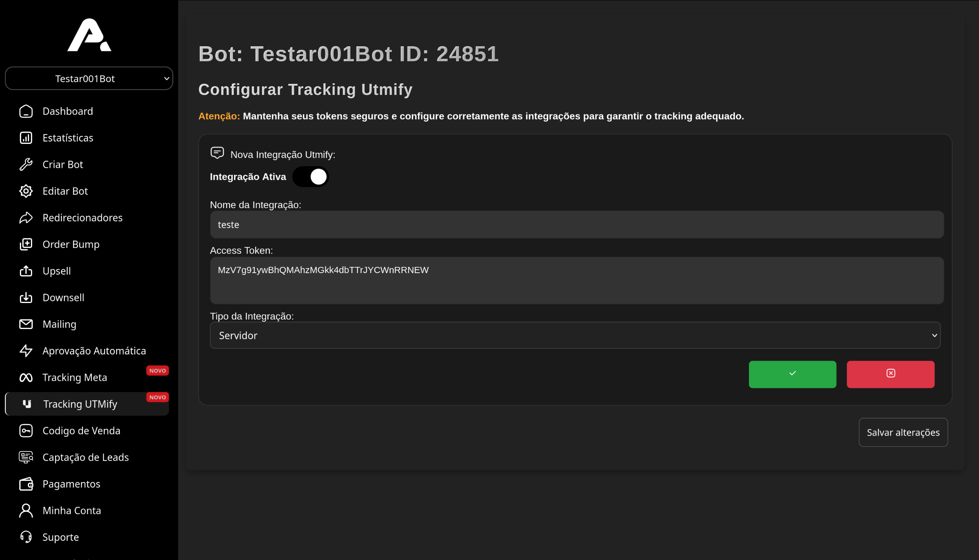Open Pagamentos menu entry

click(87, 484)
